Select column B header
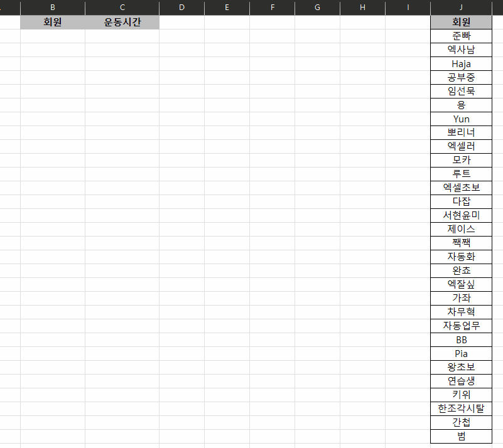503x448 pixels. (x=53, y=8)
